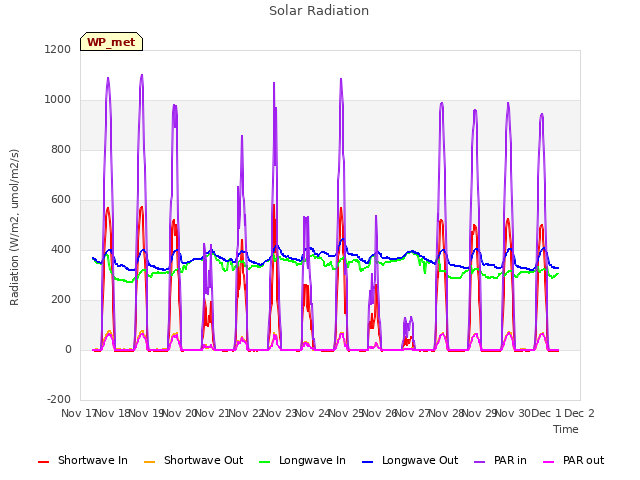Click the purple PAR in legend swatch

tap(480, 462)
